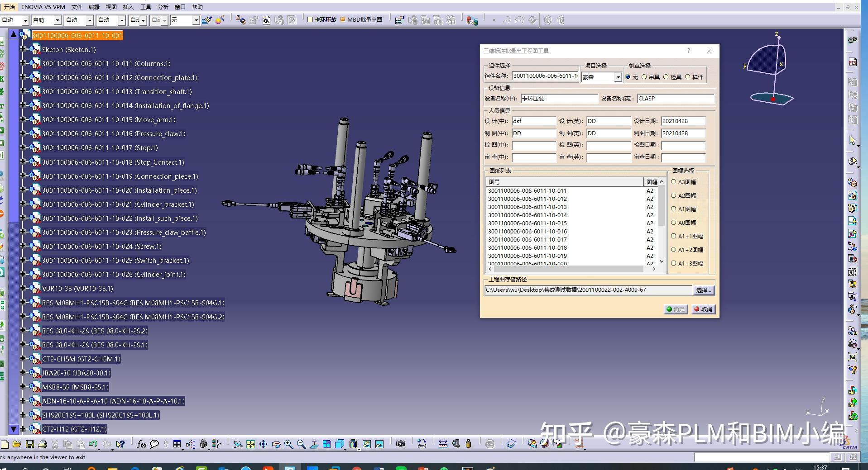Click the Print icon

[x=42, y=444]
